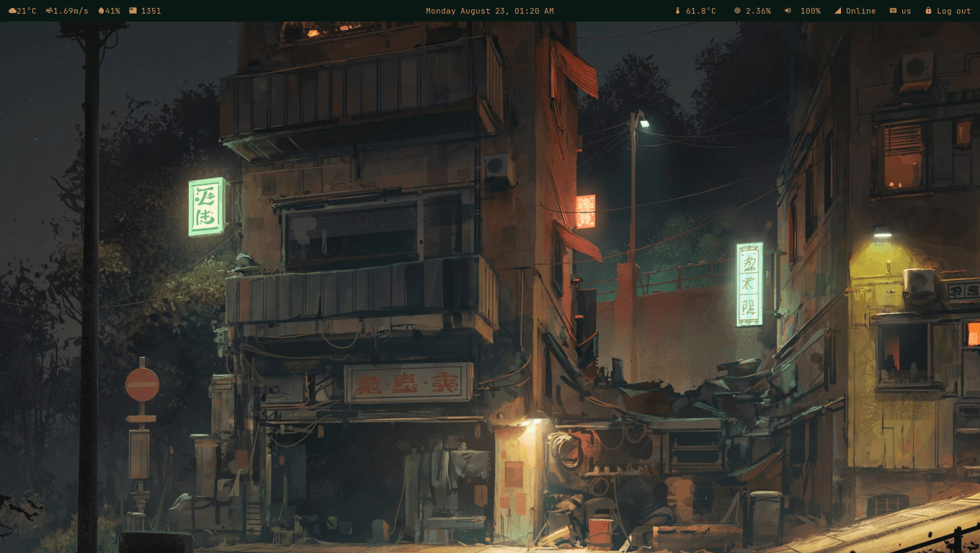Viewport: 980px width, 553px height.
Task: Switch keyboard layout by clicking us
Action: pyautogui.click(x=906, y=11)
